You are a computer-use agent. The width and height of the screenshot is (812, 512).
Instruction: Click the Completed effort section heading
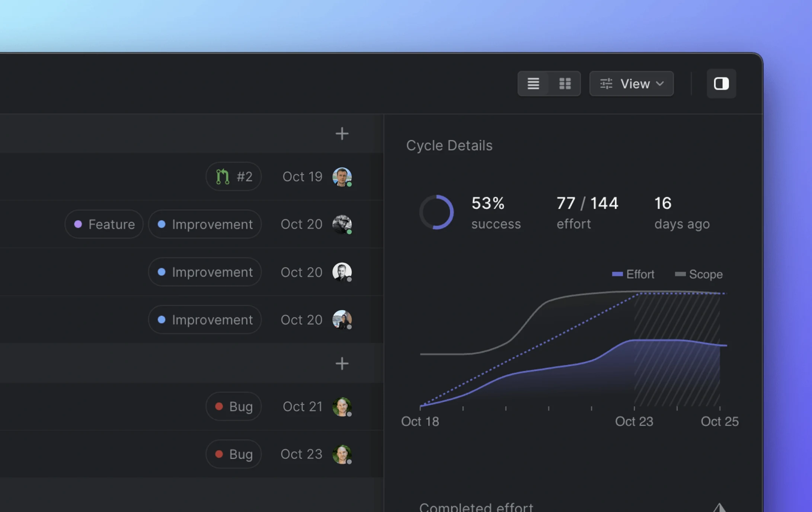coord(476,507)
